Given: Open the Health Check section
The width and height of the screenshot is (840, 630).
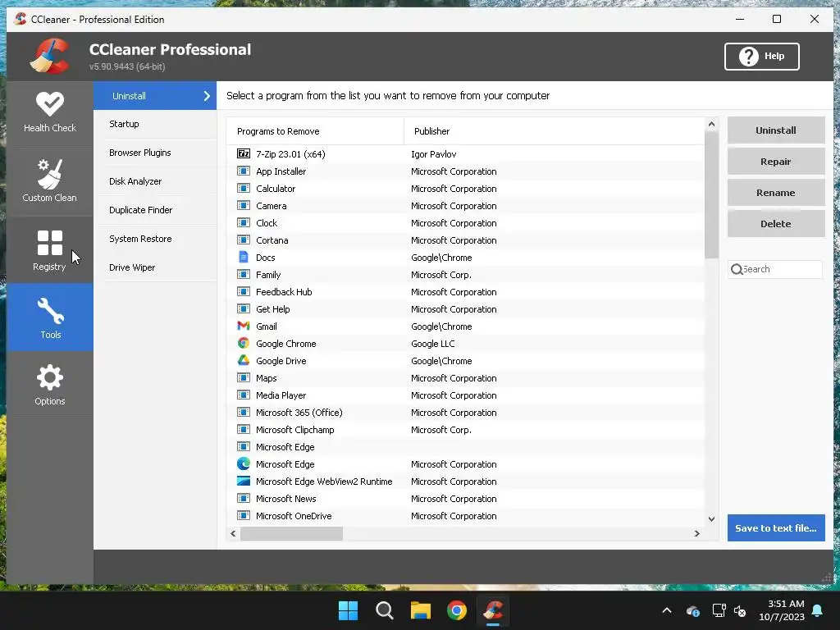Looking at the screenshot, I should [x=50, y=112].
